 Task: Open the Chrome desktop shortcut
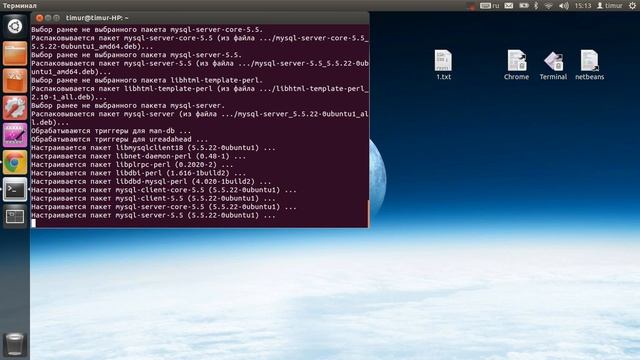(x=516, y=65)
